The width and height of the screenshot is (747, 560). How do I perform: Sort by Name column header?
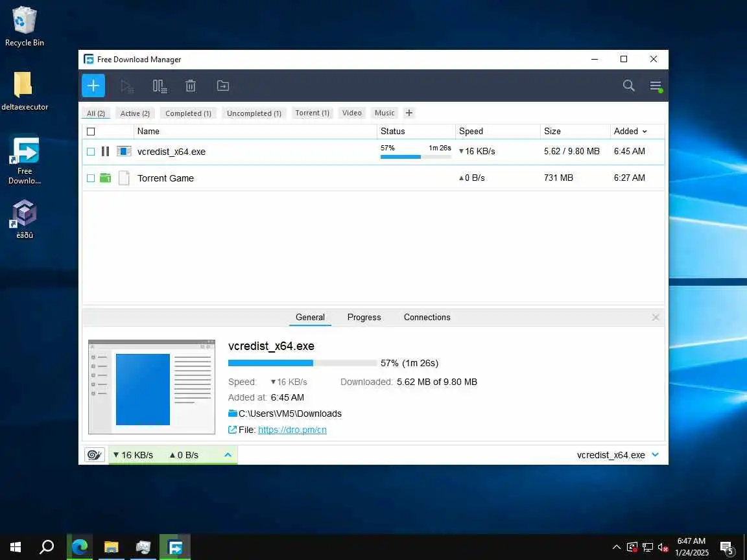pos(148,131)
